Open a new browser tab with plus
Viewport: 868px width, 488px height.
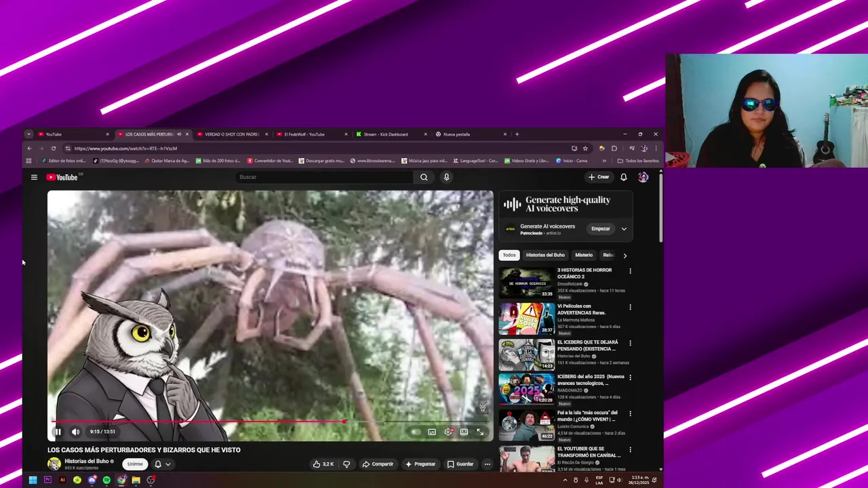517,134
